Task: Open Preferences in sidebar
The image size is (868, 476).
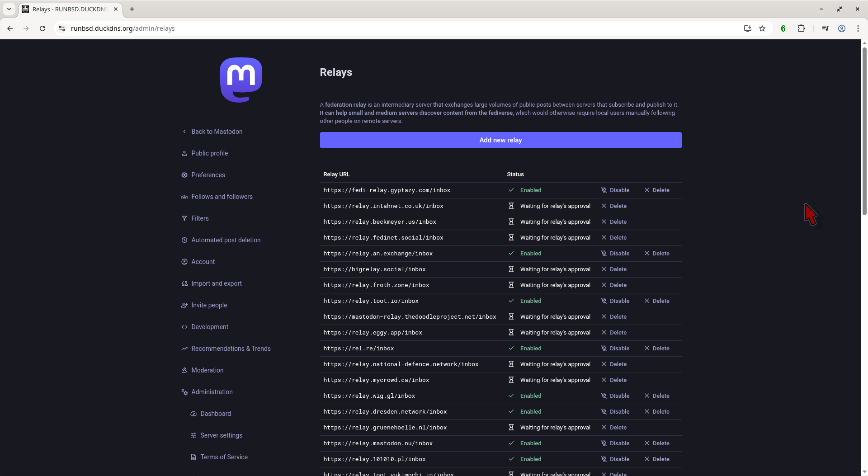Action: [x=203, y=175]
